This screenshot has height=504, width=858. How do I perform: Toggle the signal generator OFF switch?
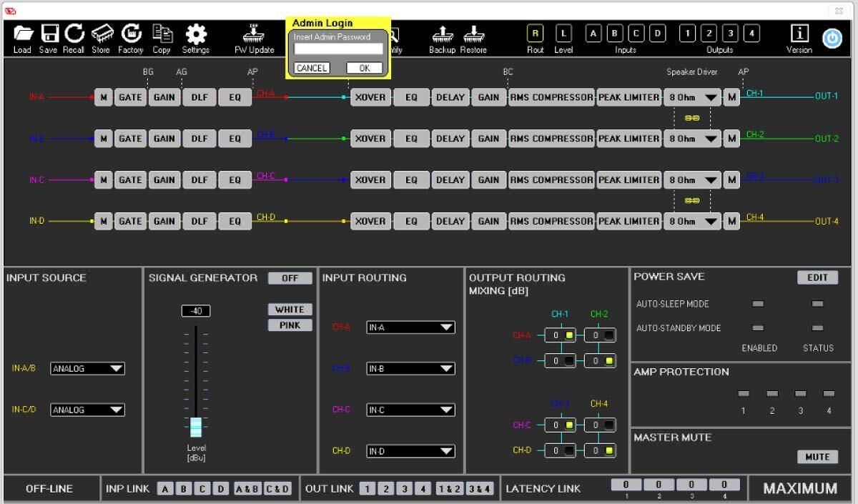click(290, 278)
